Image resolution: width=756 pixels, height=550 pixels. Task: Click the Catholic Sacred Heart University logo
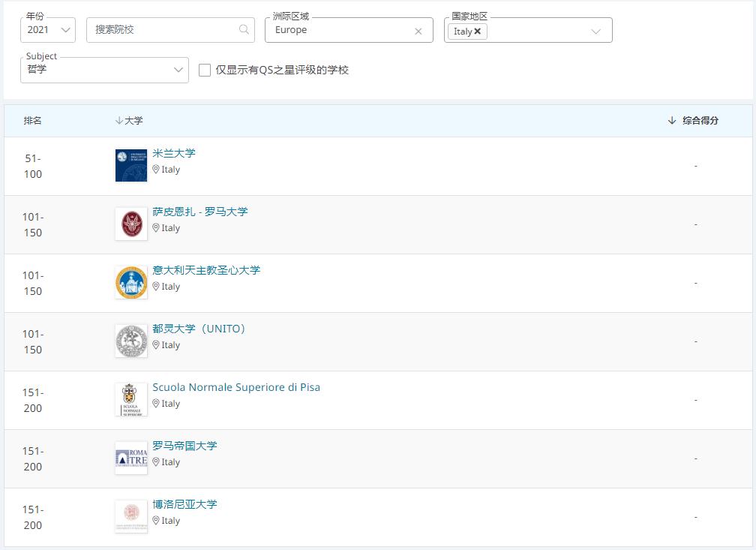coord(131,282)
